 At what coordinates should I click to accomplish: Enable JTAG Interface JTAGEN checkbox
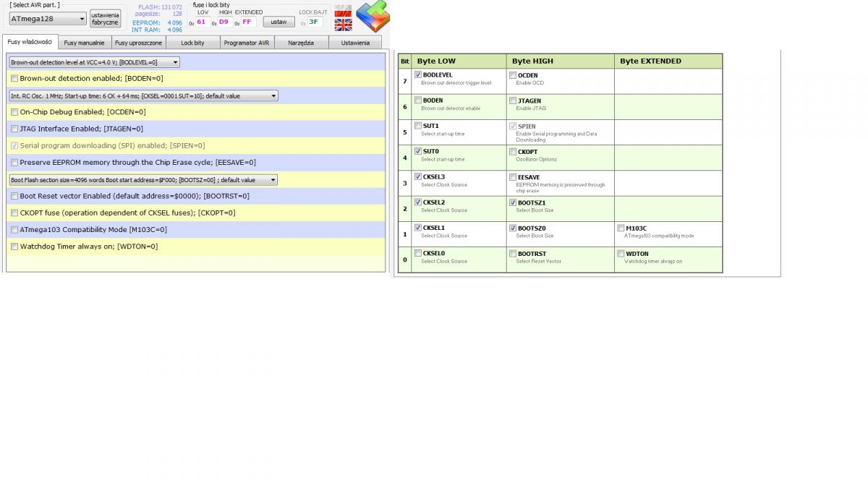click(14, 129)
